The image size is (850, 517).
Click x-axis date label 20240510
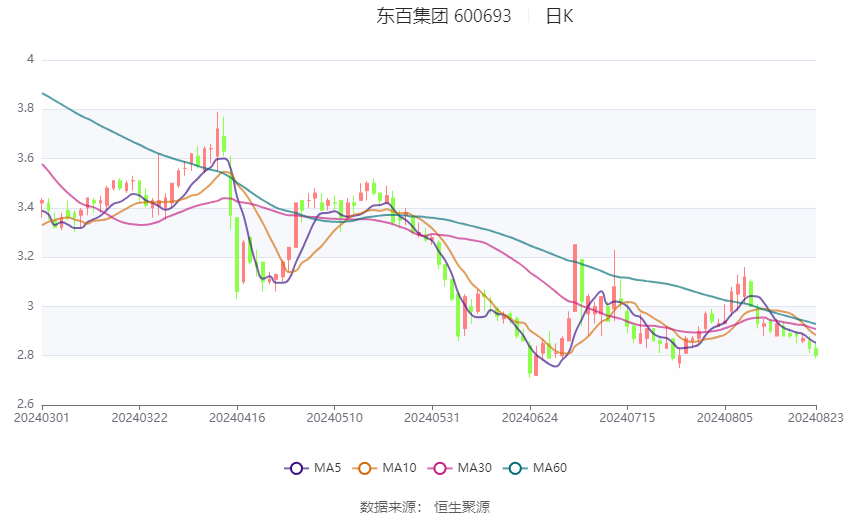pyautogui.click(x=334, y=418)
